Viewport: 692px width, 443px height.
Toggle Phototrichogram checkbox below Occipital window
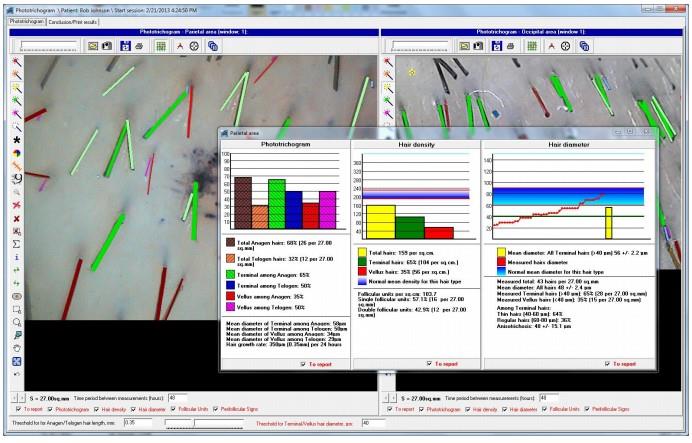coord(421,409)
